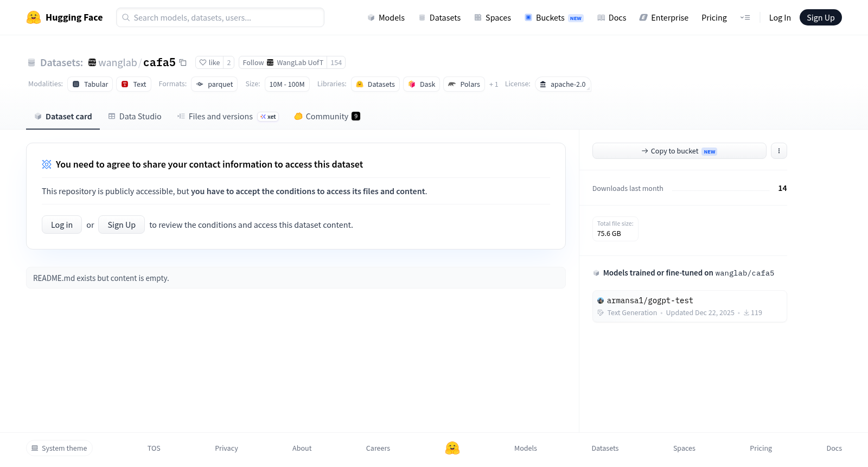Click Log in button in access notice

[62, 225]
